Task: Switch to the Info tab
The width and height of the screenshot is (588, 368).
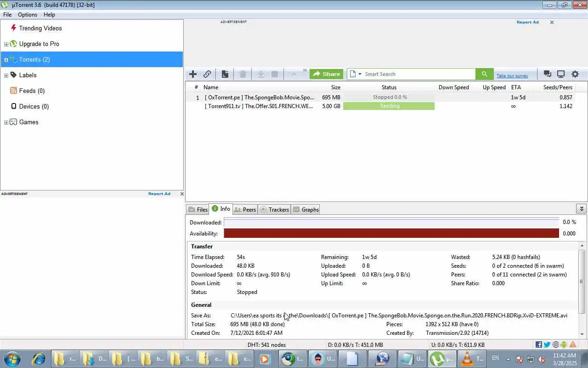Action: coord(221,209)
